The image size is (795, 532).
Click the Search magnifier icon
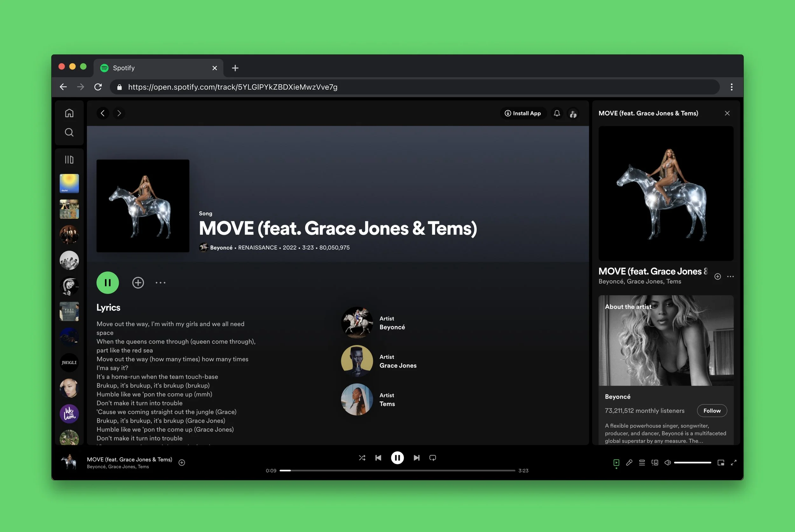point(69,132)
